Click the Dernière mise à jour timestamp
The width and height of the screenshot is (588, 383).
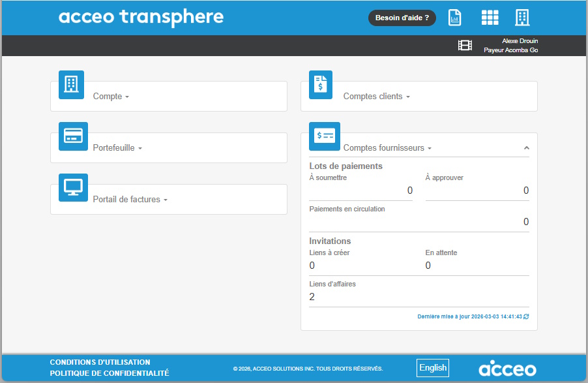pos(470,316)
